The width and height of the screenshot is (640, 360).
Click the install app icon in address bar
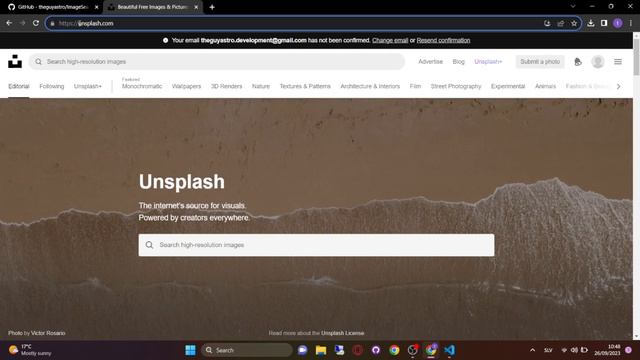[547, 23]
